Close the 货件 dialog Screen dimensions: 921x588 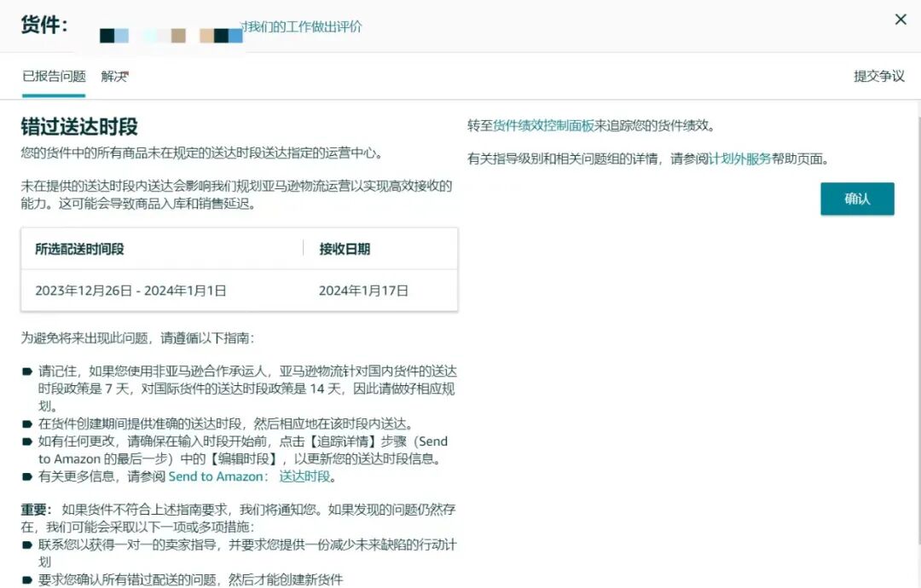point(901,19)
